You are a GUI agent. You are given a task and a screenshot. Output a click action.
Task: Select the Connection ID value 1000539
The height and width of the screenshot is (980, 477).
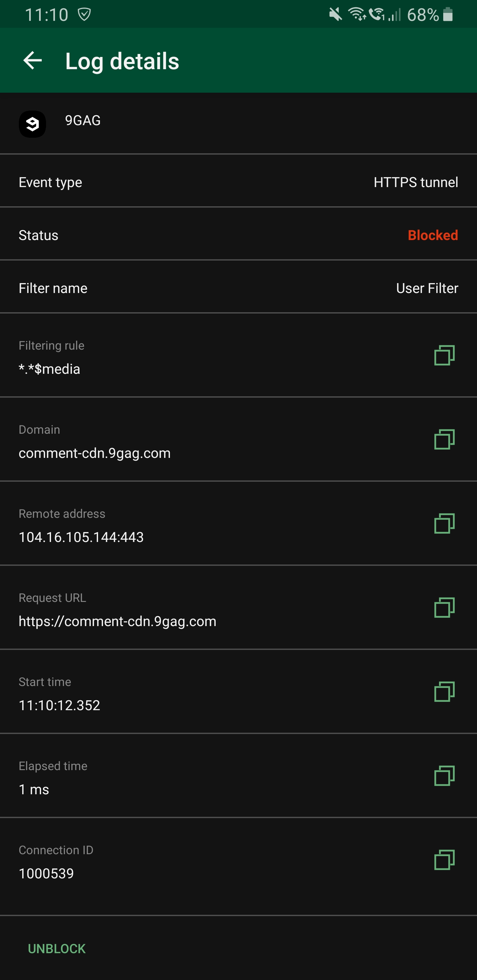46,873
